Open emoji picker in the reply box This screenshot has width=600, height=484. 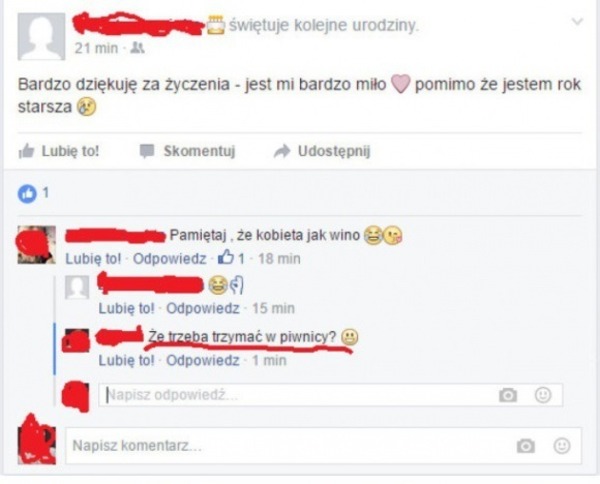click(543, 395)
